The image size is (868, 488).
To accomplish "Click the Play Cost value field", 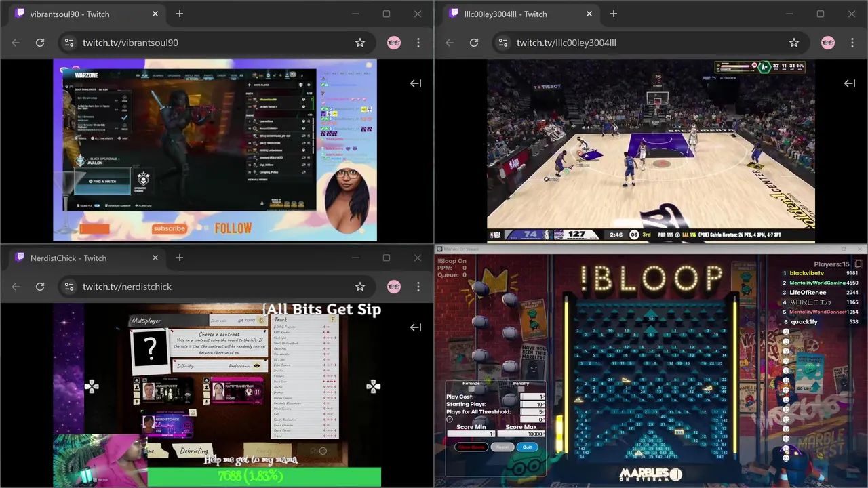I will coord(532,396).
